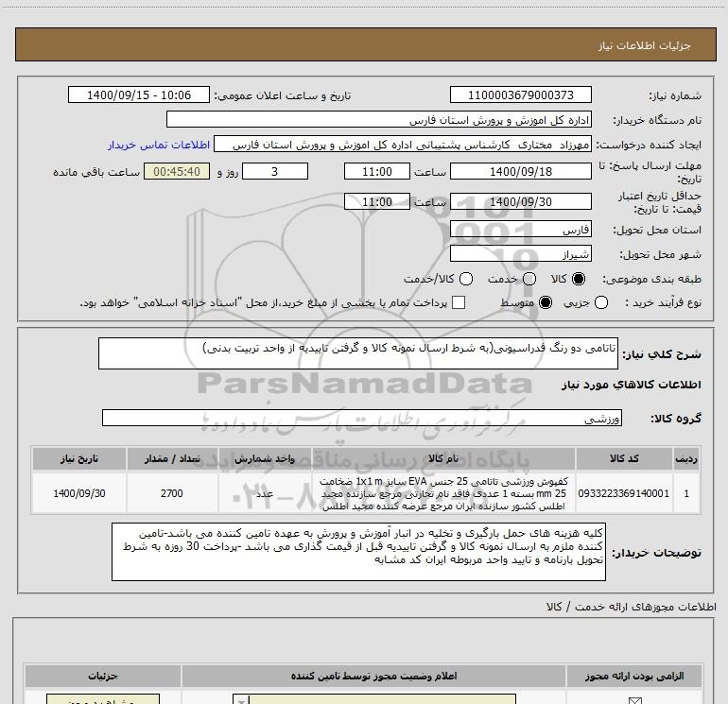Viewport: 728px width, 704px height.
Task: Click the شماره نیاز field 1100003679000373
Action: click(x=520, y=94)
